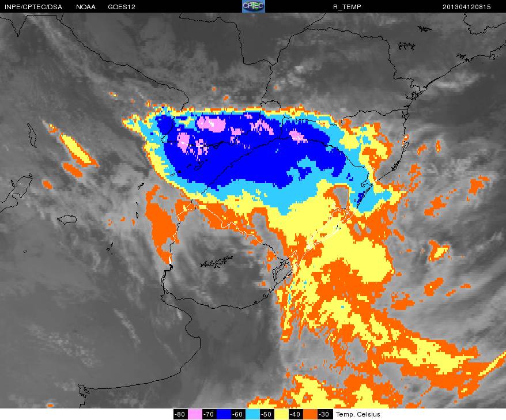Click the dark blue legend swatch
Screen dimensions: 506x420
pyautogui.click(x=223, y=414)
